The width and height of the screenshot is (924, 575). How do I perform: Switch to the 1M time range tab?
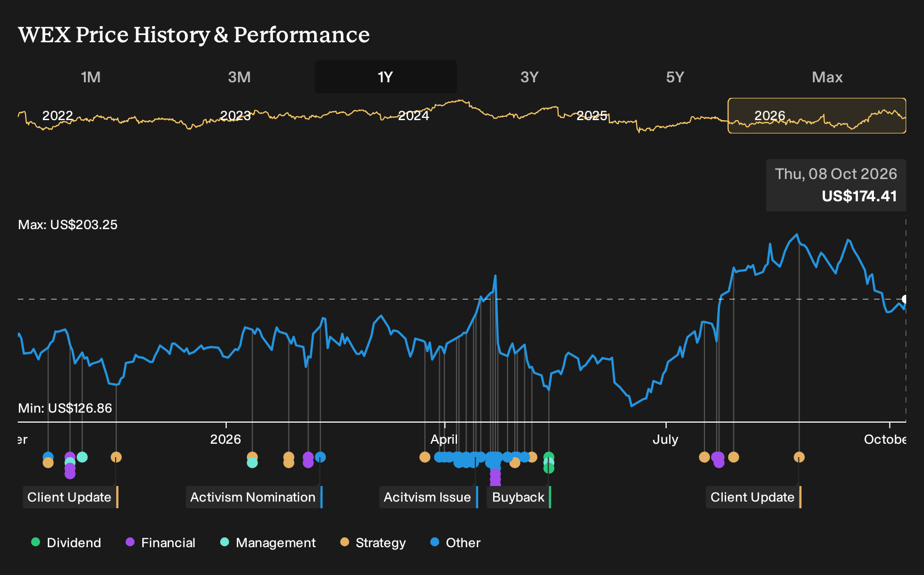[x=91, y=77]
